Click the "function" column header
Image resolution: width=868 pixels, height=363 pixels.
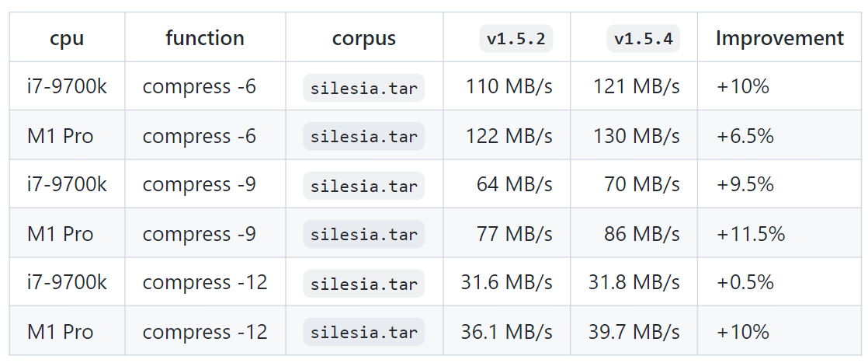click(x=205, y=38)
